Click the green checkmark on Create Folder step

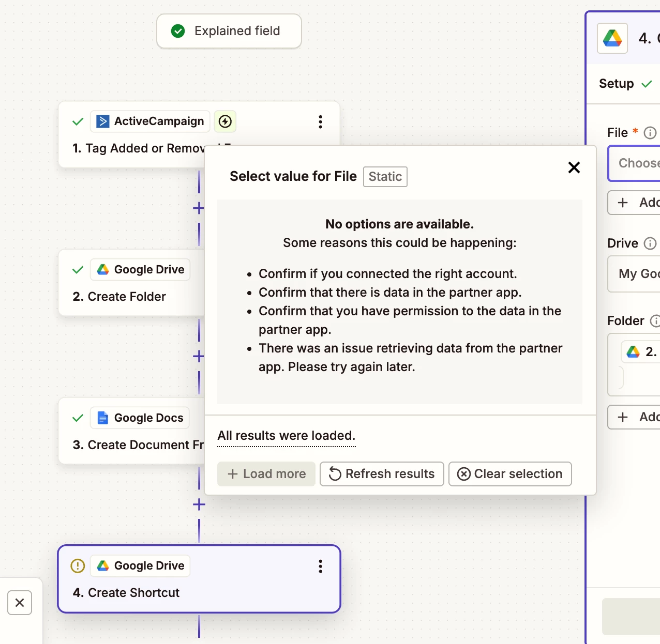pyautogui.click(x=78, y=270)
